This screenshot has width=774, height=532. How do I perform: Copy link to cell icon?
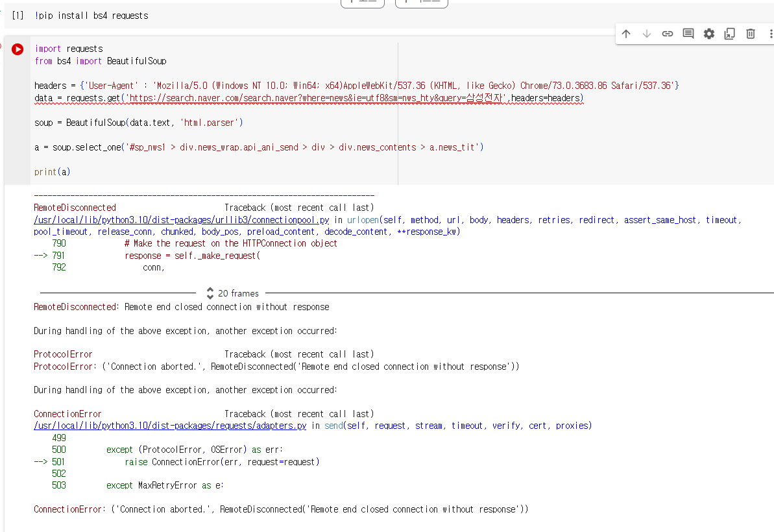tap(668, 34)
